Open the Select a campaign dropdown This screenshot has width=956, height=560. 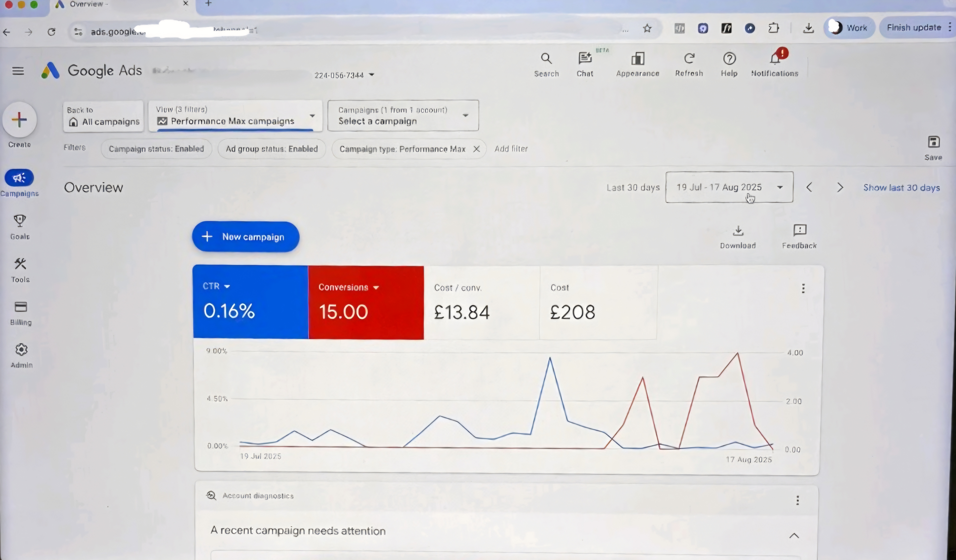403,116
